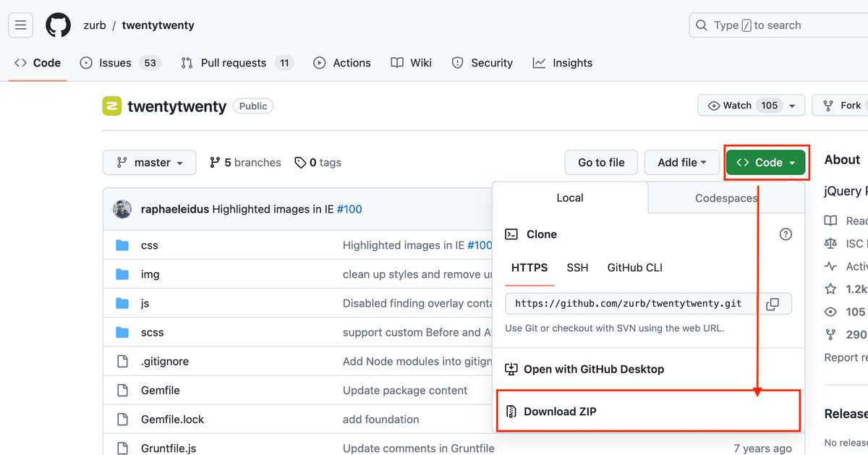This screenshot has height=455, width=868.
Task: Click the img row folder icon
Action: pos(122,274)
